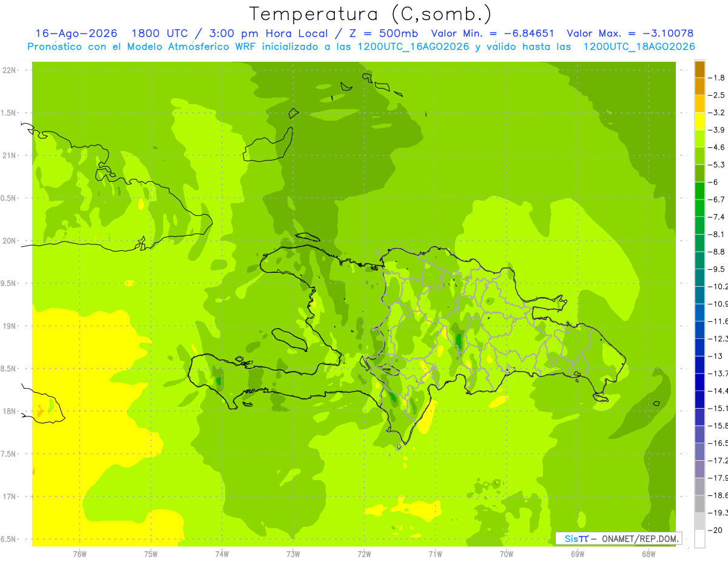Image resolution: width=728 pixels, height=562 pixels.
Task: Click the -1.8 colorbar value
Action: [716, 78]
